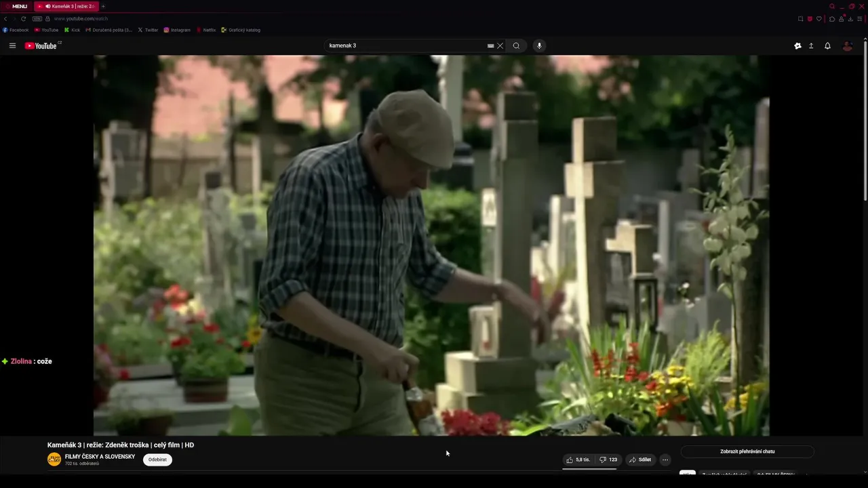Reload the current page

click(23, 18)
